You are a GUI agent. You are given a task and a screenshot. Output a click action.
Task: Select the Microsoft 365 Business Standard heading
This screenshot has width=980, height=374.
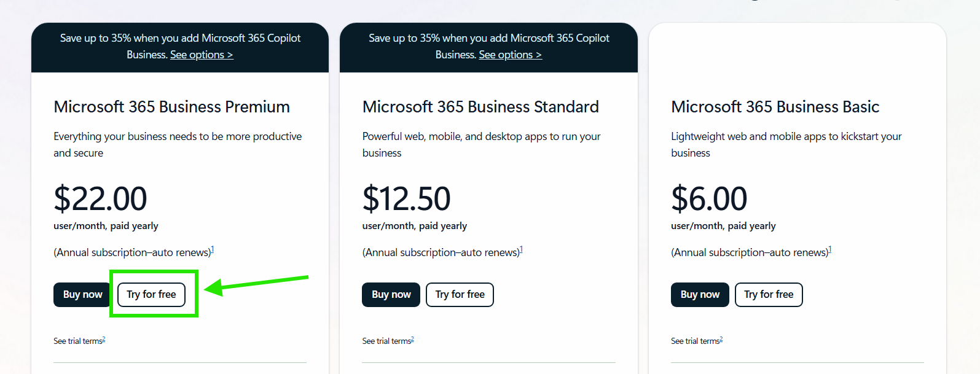point(480,107)
